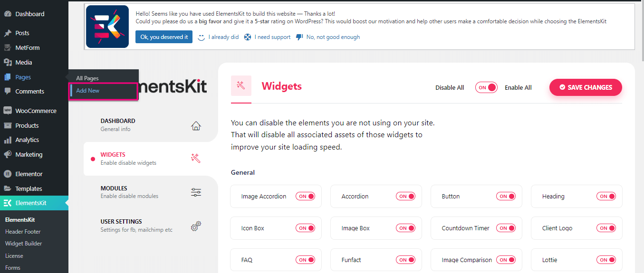Select Add New in the Pages submenu

coord(88,91)
